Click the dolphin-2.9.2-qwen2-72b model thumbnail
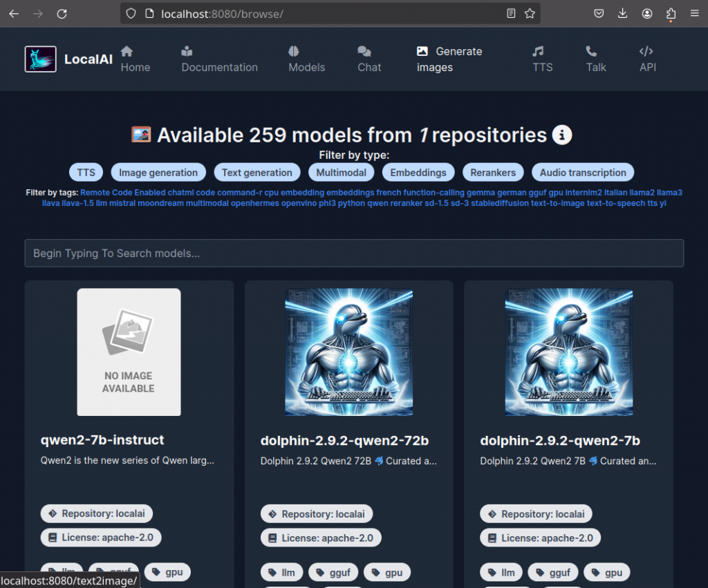The height and width of the screenshot is (588, 708). click(348, 352)
